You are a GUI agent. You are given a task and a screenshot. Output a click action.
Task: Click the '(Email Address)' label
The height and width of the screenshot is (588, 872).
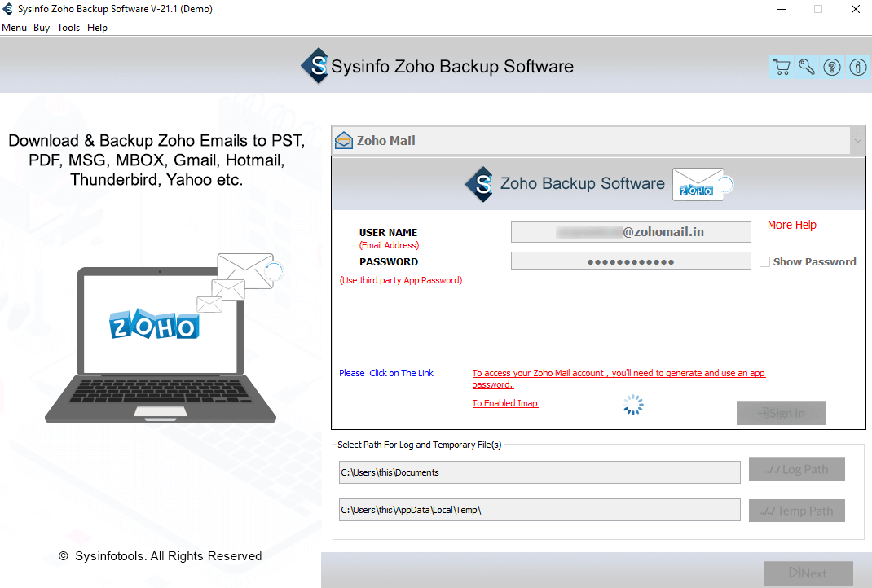pos(389,245)
